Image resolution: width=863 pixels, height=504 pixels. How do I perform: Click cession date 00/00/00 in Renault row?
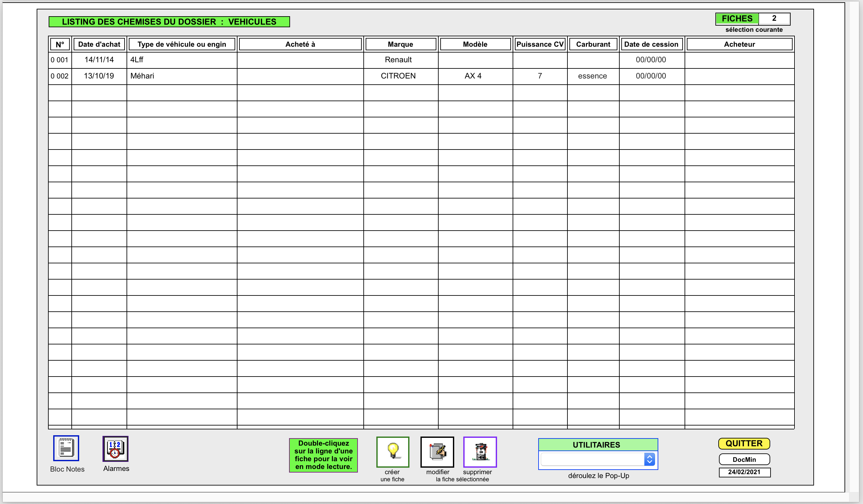(x=652, y=60)
